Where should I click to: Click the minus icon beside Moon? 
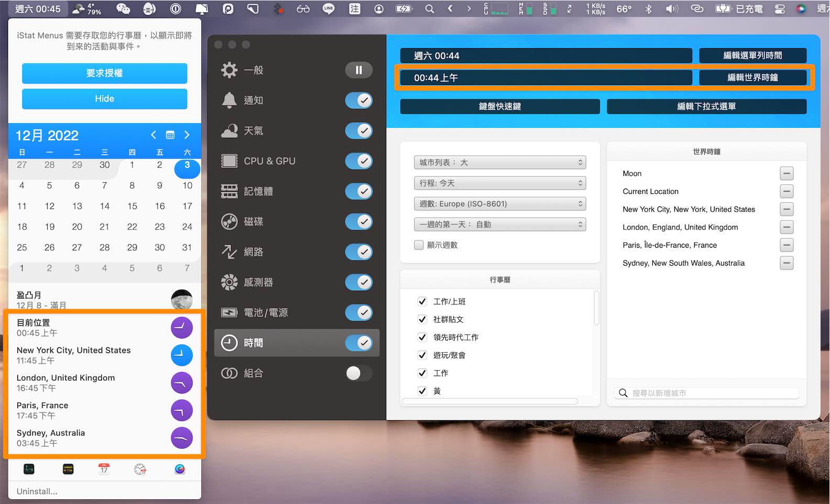click(787, 173)
